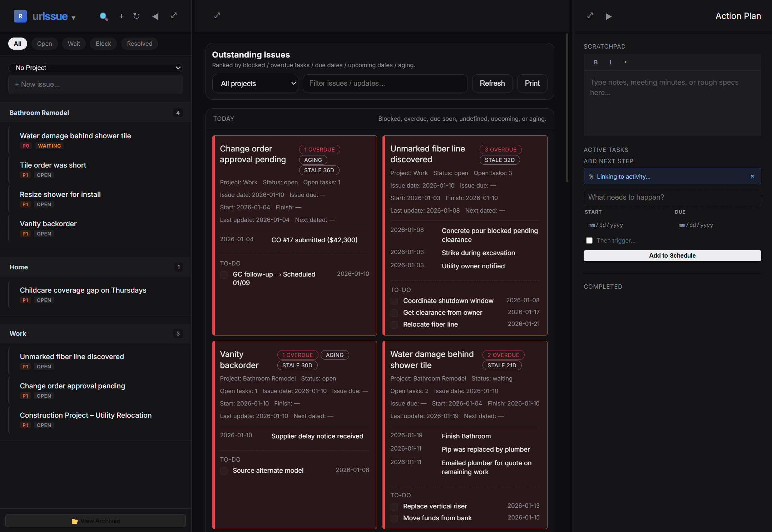This screenshot has height=532, width=772.
Task: Select the Resolved filter tab
Action: tap(139, 44)
